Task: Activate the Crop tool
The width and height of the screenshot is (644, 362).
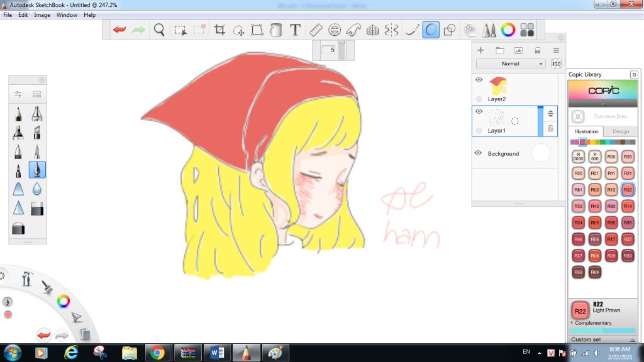Action: click(x=219, y=30)
